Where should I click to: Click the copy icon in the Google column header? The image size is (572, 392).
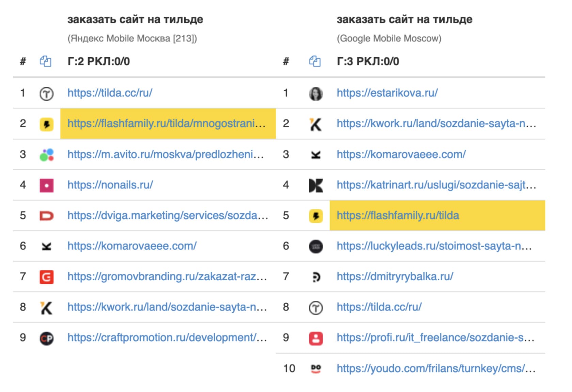[315, 62]
